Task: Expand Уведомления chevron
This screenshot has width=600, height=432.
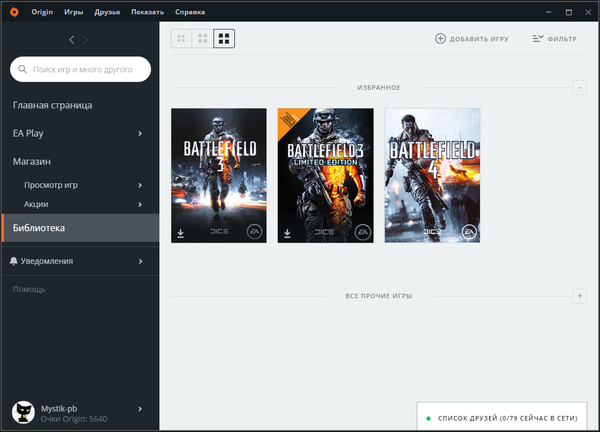Action: [x=140, y=261]
